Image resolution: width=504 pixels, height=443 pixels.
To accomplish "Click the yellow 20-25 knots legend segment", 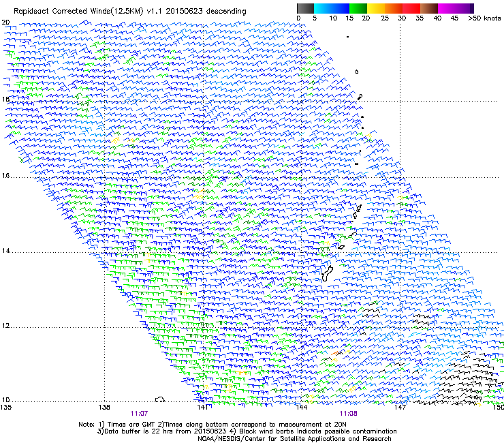I will point(376,8).
